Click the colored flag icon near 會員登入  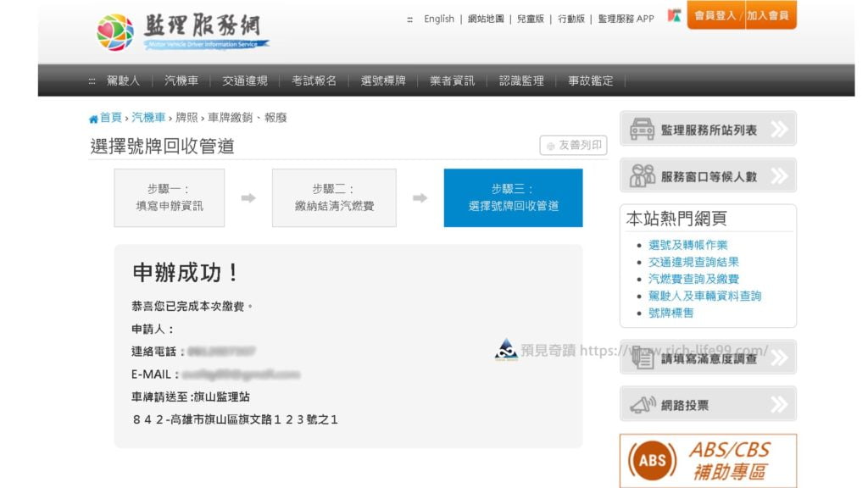tap(674, 15)
